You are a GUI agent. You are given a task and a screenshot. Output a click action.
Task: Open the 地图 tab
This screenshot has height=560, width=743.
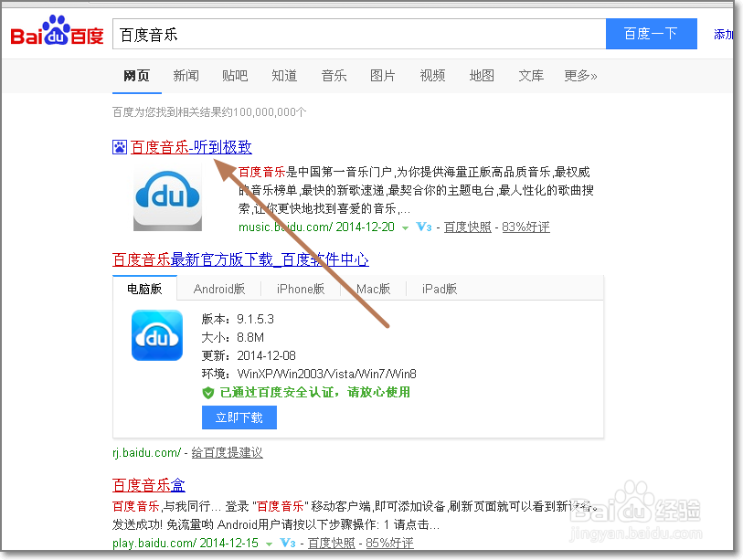pos(482,76)
